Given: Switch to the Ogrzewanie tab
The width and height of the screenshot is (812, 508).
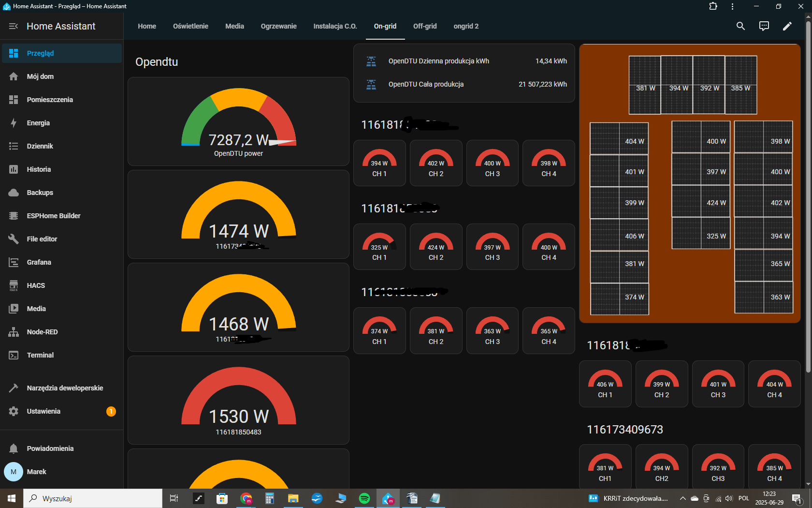Looking at the screenshot, I should point(279,26).
